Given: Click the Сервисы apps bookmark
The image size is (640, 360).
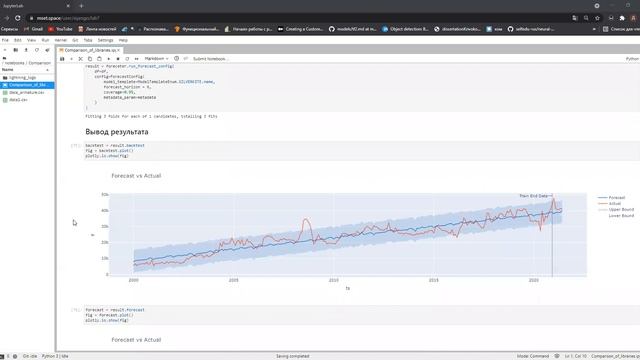Looking at the screenshot, I should click(9, 29).
